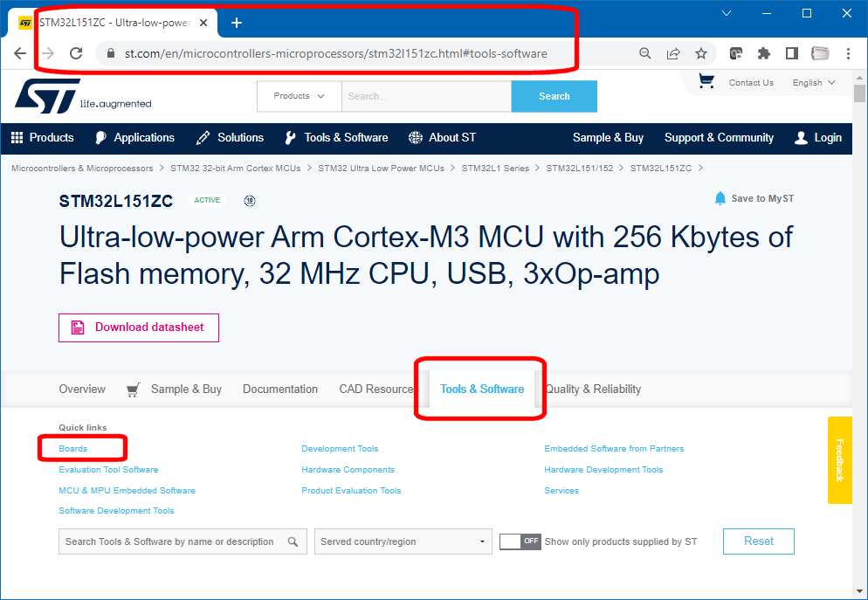Click the Search Tools & Software field
This screenshot has width=868, height=600.
tap(183, 541)
